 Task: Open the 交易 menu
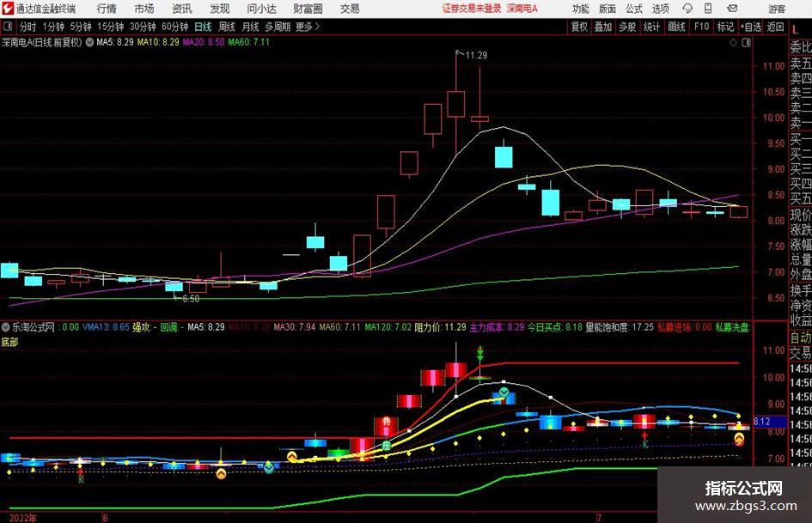350,9
